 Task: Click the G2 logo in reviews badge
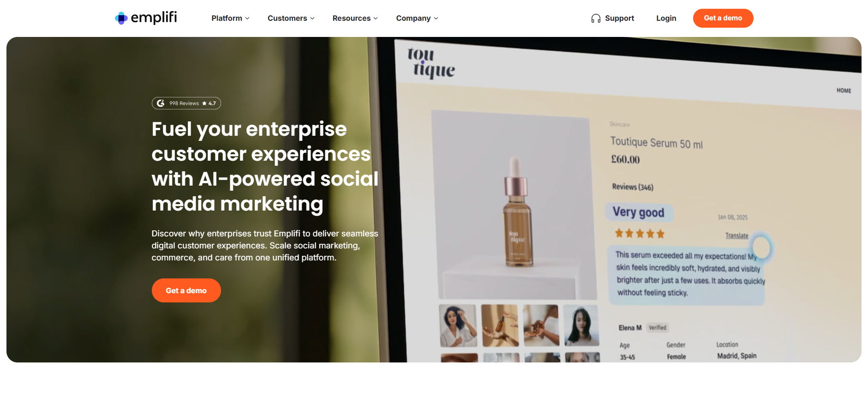(161, 103)
